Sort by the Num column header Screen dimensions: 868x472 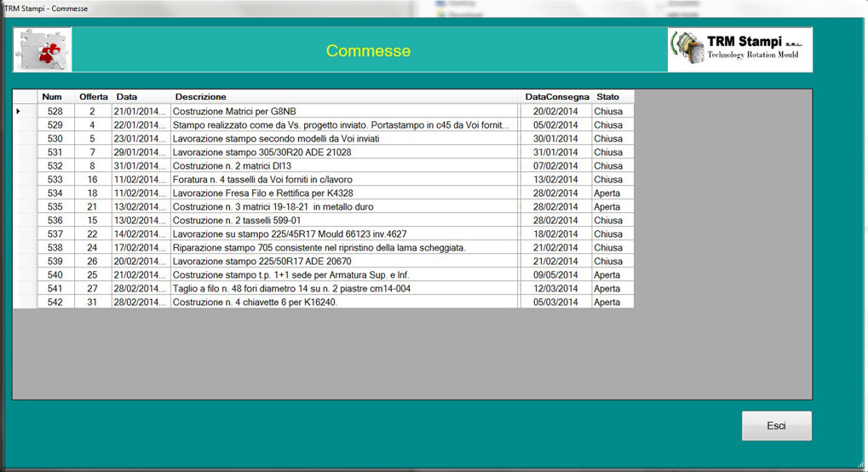click(x=55, y=96)
